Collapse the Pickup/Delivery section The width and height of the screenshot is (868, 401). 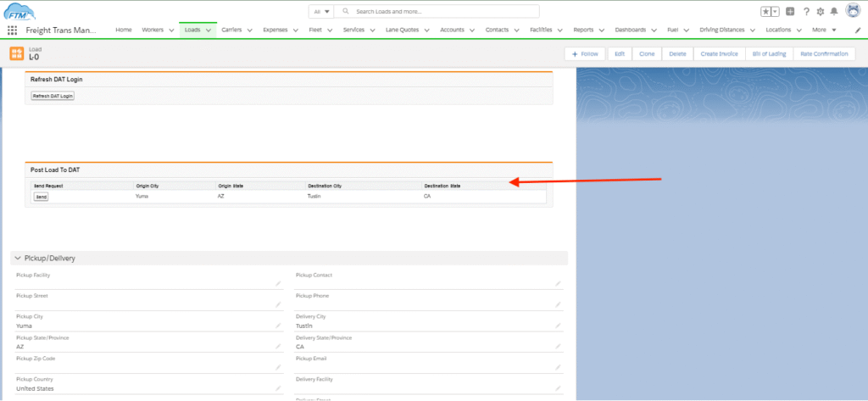click(x=17, y=259)
